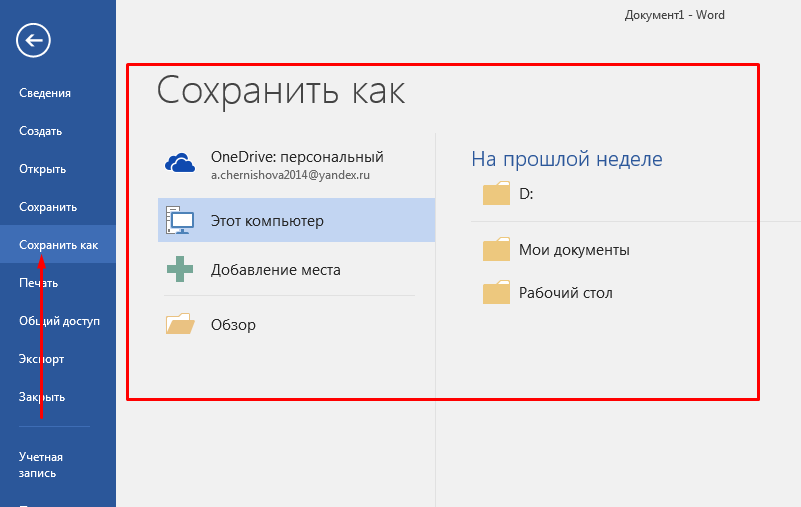Image resolution: width=801 pixels, height=507 pixels.
Task: Open the Печать section
Action: (x=39, y=283)
